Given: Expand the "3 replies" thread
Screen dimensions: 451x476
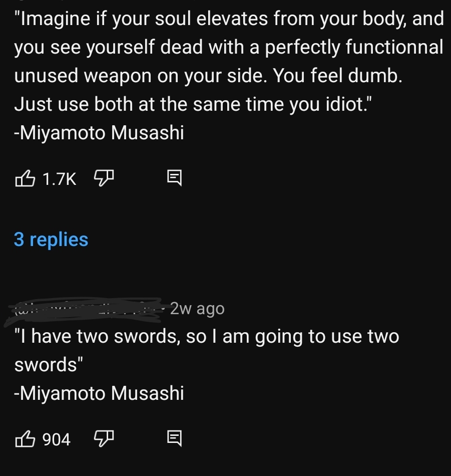Looking at the screenshot, I should click(51, 240).
